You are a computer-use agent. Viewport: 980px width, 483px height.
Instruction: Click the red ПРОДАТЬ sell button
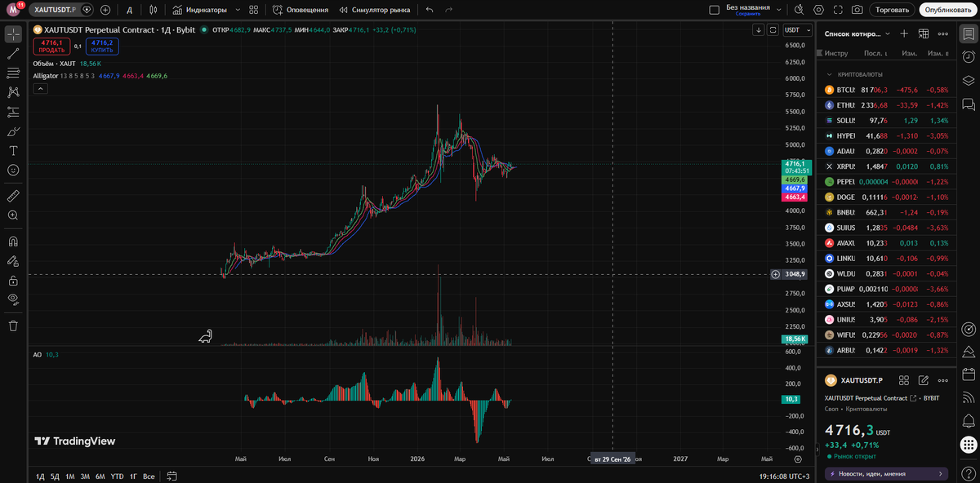coord(51,46)
